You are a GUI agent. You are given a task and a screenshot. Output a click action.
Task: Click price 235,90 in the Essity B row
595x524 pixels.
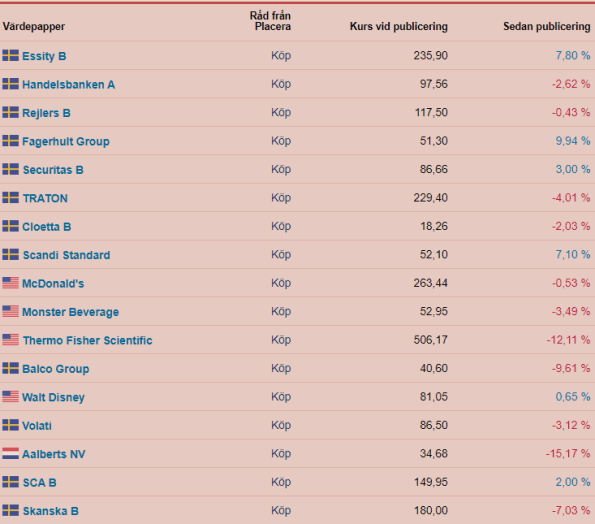click(x=431, y=55)
